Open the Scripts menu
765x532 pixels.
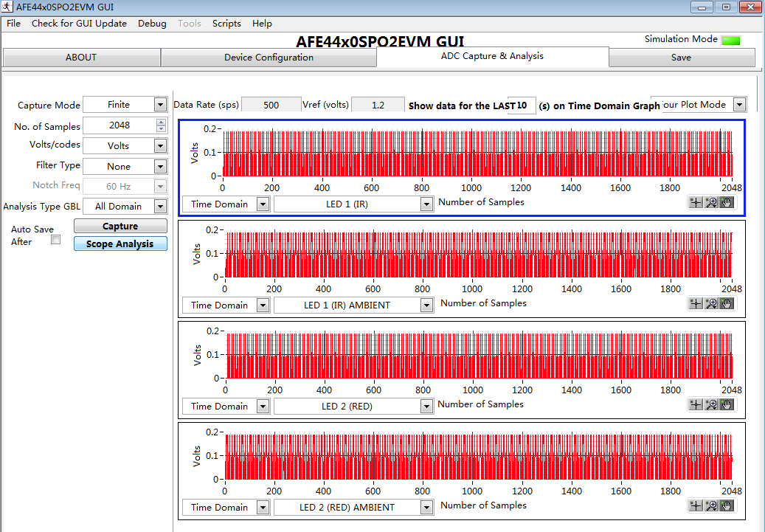coord(226,24)
